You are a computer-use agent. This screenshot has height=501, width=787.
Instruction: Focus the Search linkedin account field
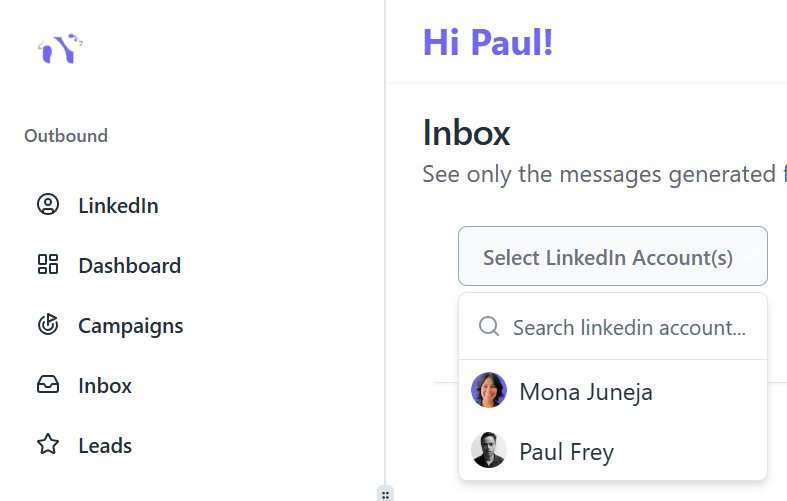(x=630, y=327)
